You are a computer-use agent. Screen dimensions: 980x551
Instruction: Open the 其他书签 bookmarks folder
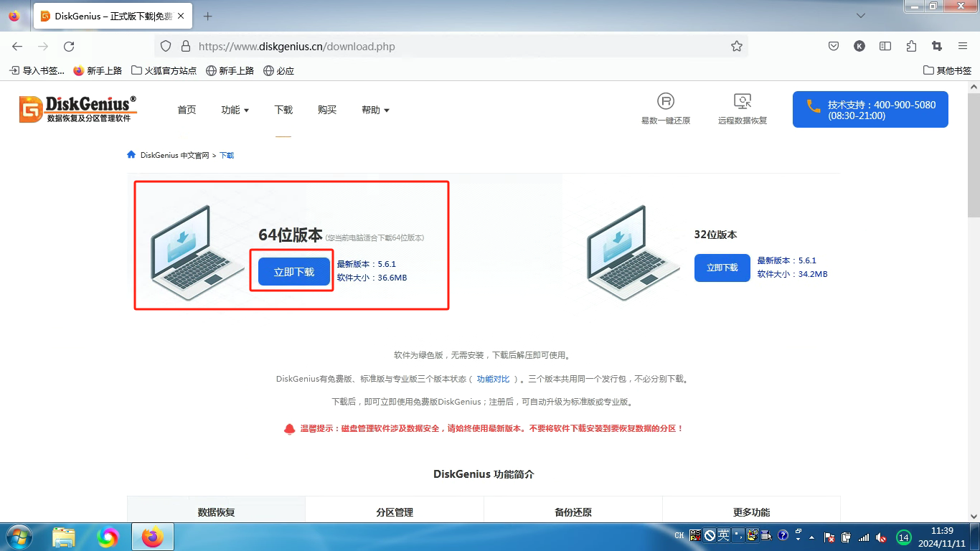947,70
